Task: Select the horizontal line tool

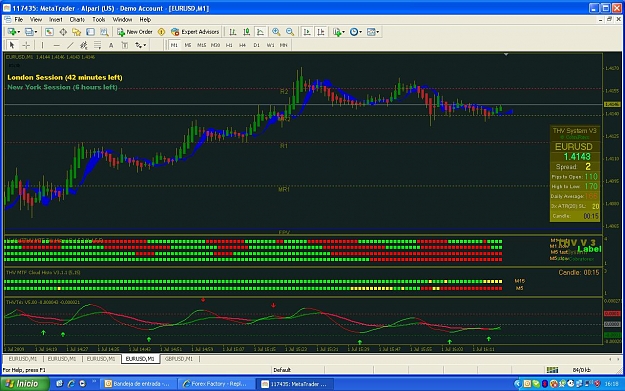Action: 56,45
